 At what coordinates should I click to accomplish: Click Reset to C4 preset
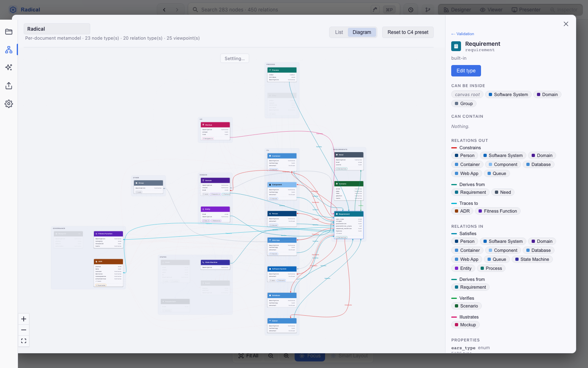(x=408, y=32)
